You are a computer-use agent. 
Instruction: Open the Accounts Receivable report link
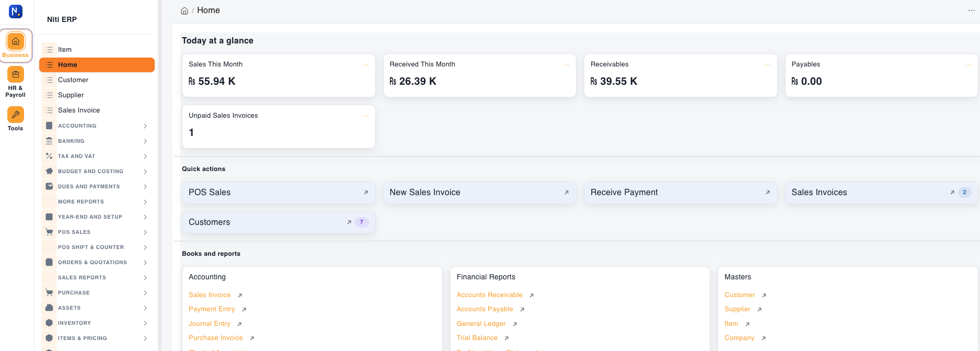coord(490,295)
